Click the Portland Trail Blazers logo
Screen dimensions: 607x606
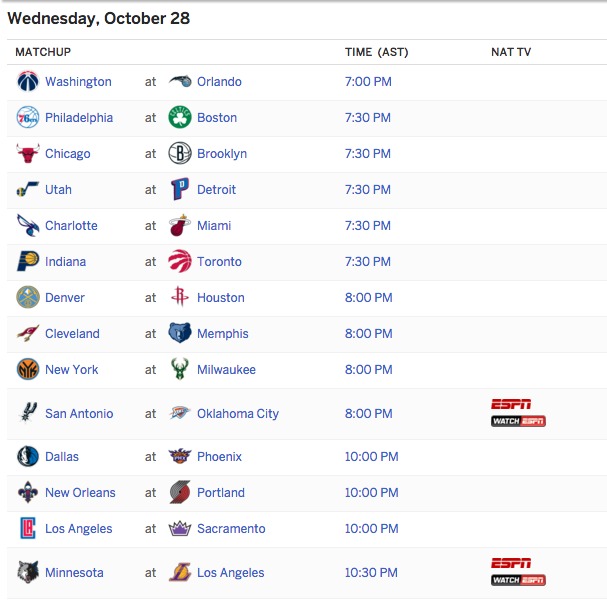click(x=180, y=492)
